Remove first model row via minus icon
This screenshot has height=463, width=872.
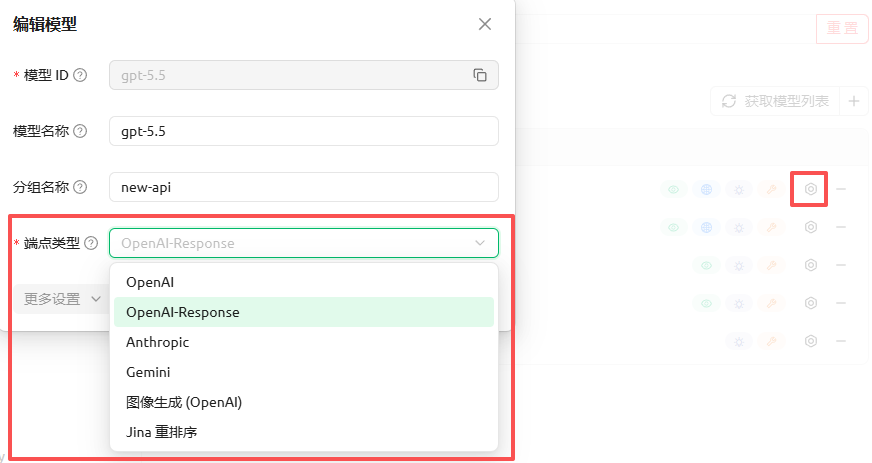[x=841, y=189]
